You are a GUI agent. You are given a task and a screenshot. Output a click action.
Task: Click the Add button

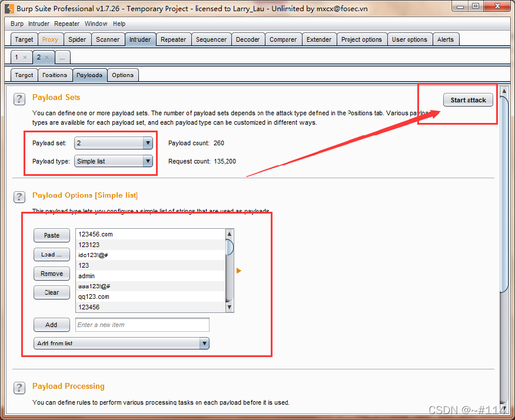[52, 325]
